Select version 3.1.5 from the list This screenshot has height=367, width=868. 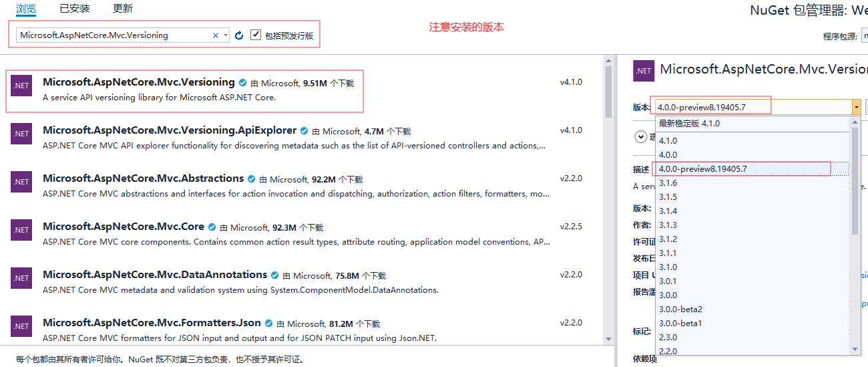coord(752,197)
